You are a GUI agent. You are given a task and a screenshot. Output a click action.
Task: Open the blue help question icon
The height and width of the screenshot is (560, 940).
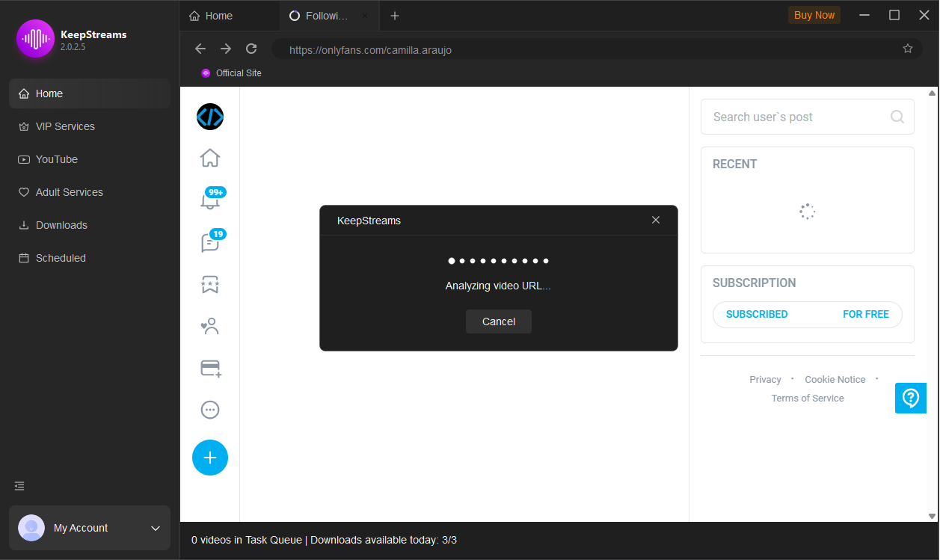point(911,398)
